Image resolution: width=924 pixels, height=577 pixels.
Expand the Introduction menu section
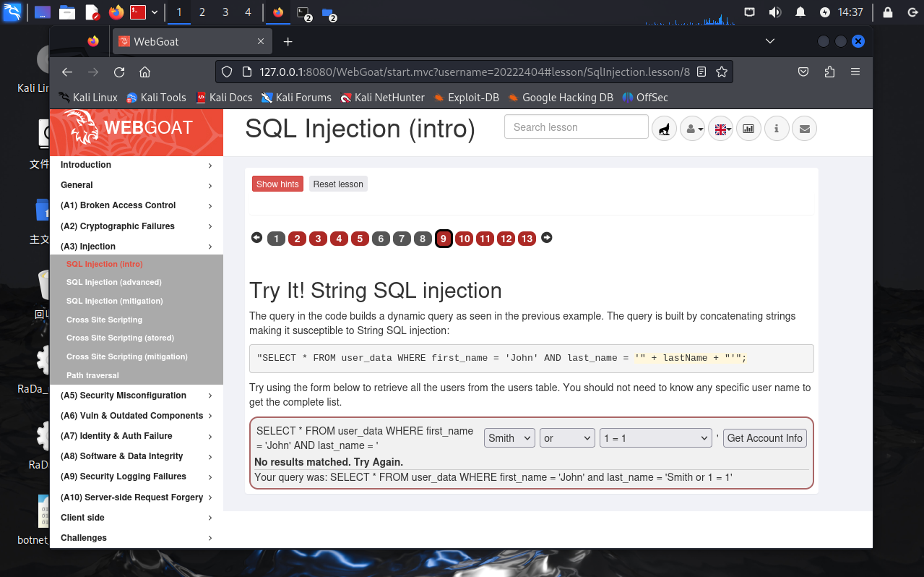coord(137,165)
